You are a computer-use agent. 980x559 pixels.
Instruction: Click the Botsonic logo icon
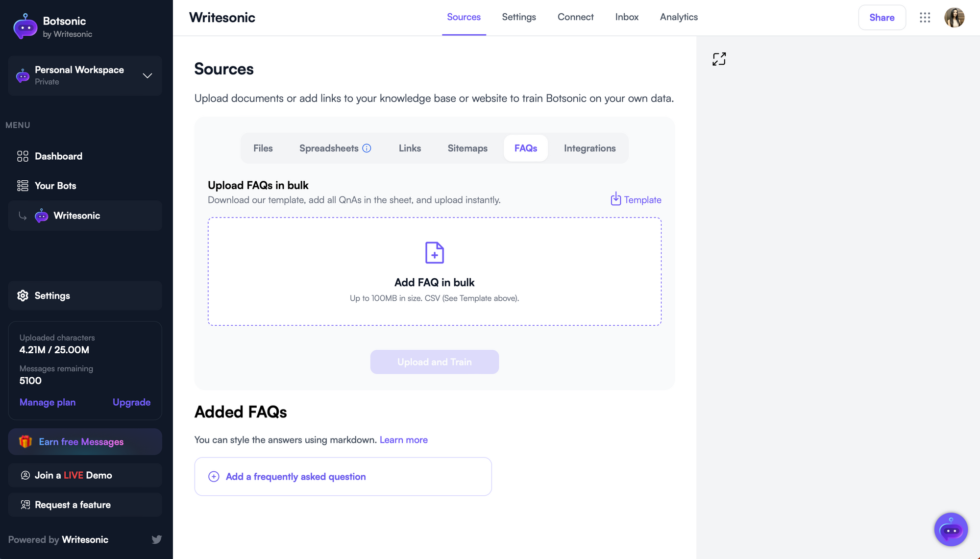coord(25,26)
